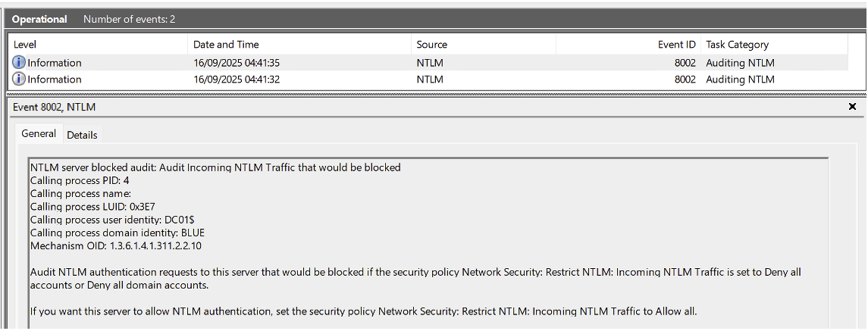This screenshot has height=331, width=868.
Task: Click Event ID 8002 in the second row
Action: click(685, 79)
